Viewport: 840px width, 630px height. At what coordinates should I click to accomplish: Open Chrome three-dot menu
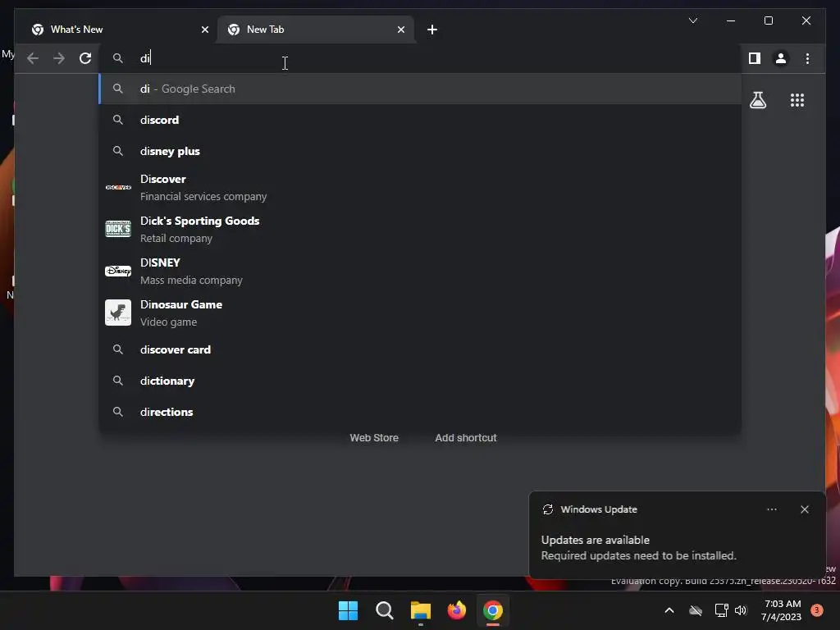point(807,58)
